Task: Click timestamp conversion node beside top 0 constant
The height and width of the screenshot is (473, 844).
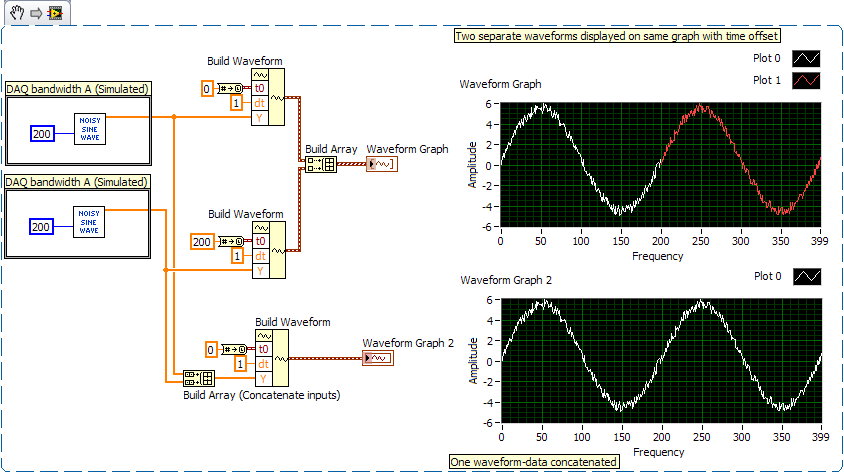Action: (x=231, y=88)
